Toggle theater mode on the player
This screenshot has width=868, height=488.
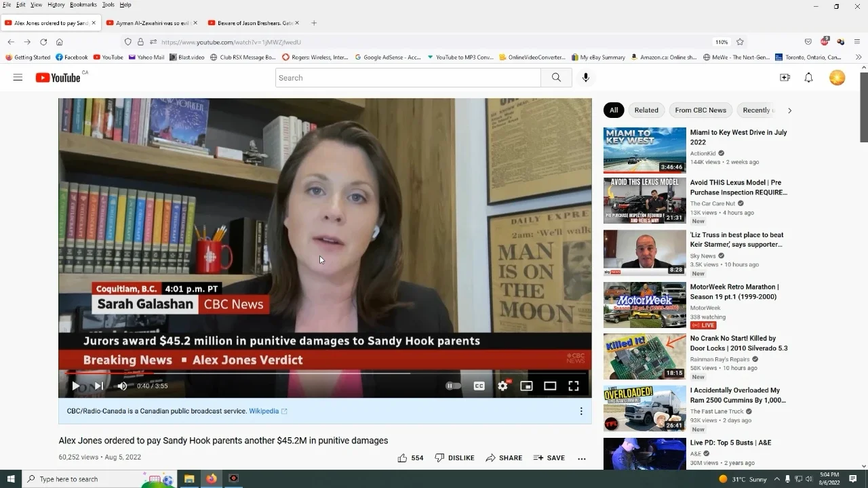pos(550,386)
